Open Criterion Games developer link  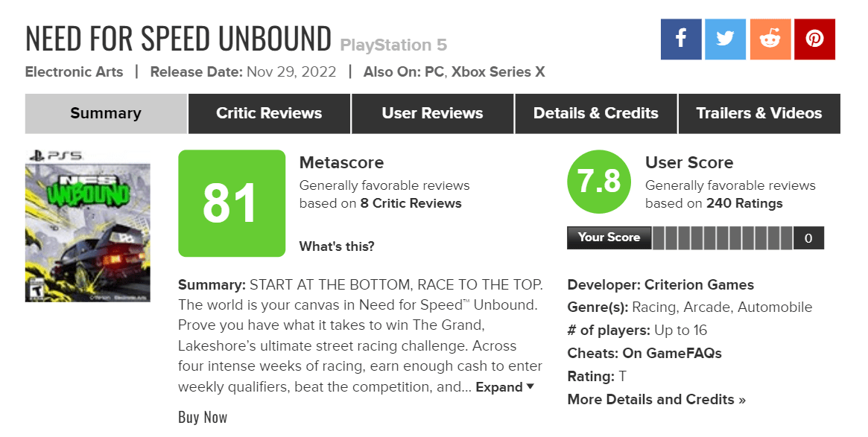(x=699, y=285)
